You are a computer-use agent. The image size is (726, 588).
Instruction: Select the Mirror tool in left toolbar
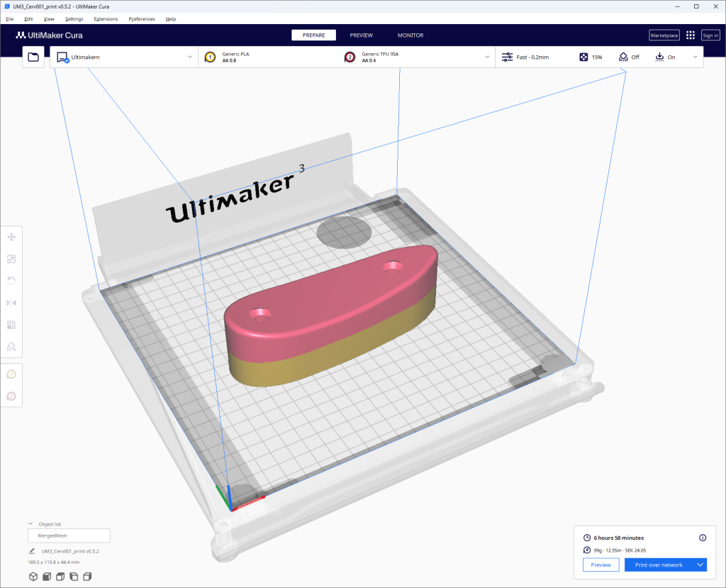click(x=11, y=303)
